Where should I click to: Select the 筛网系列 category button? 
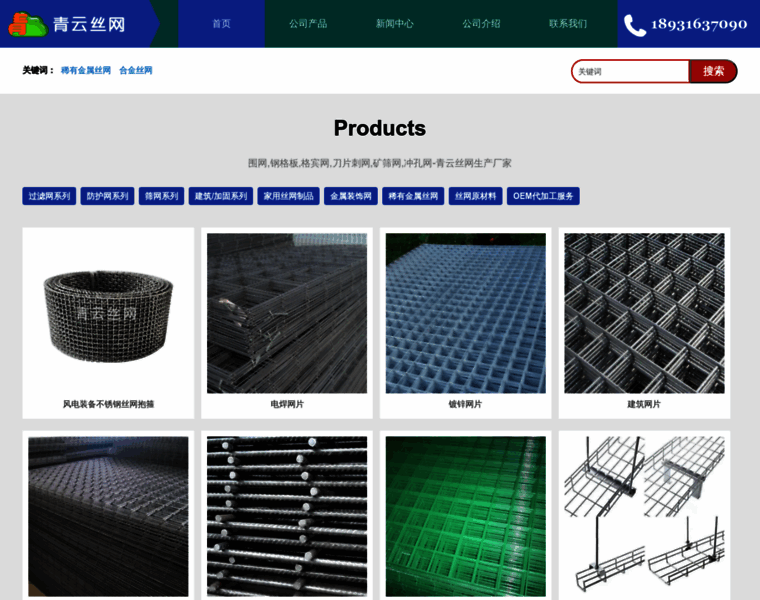pyautogui.click(x=161, y=196)
